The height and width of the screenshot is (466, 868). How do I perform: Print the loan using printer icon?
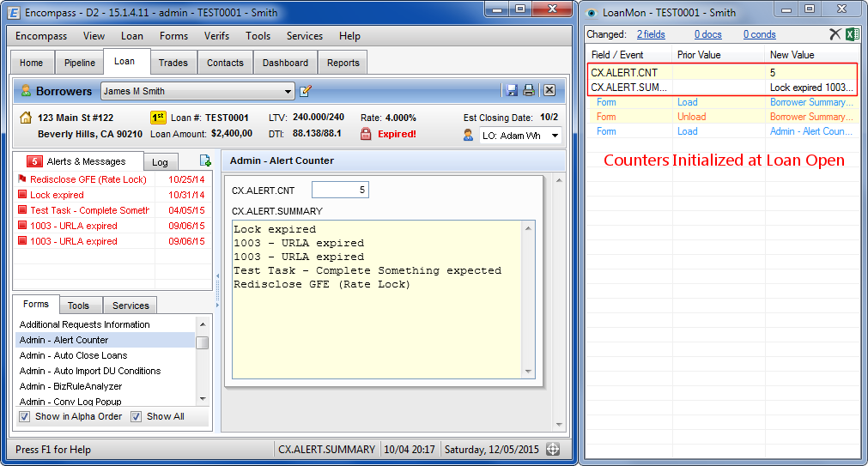click(529, 90)
